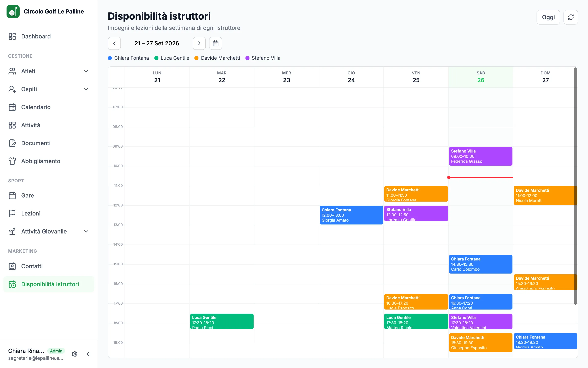The height and width of the screenshot is (368, 588).
Task: Navigate to Lezioni
Action: coord(49,213)
